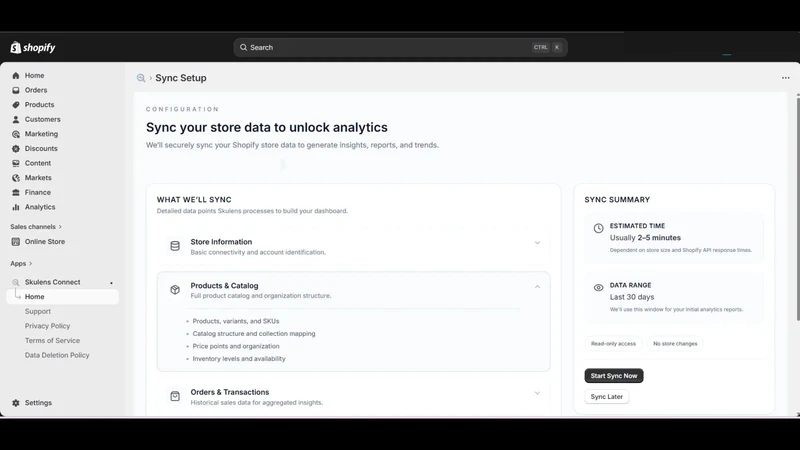Click the Content image icon
This screenshot has width=800, height=450.
[16, 163]
